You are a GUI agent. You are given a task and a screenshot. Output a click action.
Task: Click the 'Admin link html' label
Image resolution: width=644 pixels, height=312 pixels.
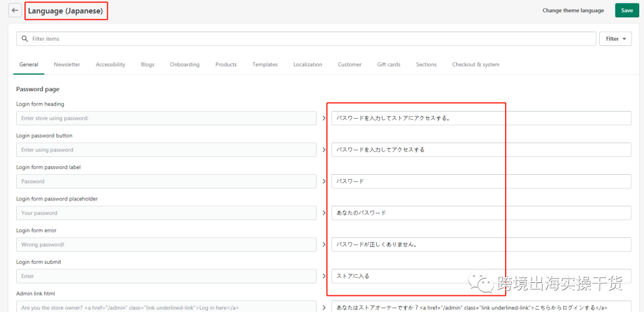(x=36, y=294)
